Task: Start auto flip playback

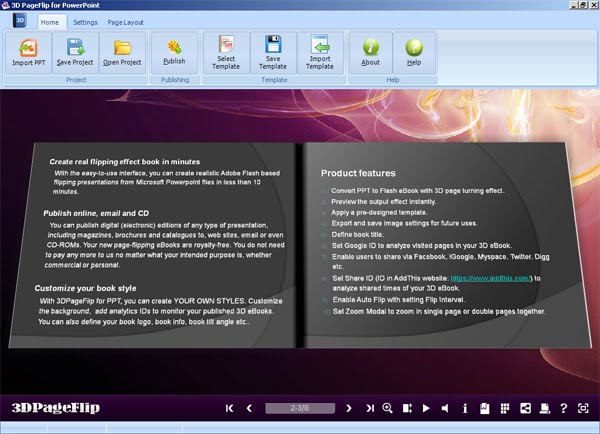Action: [x=426, y=408]
